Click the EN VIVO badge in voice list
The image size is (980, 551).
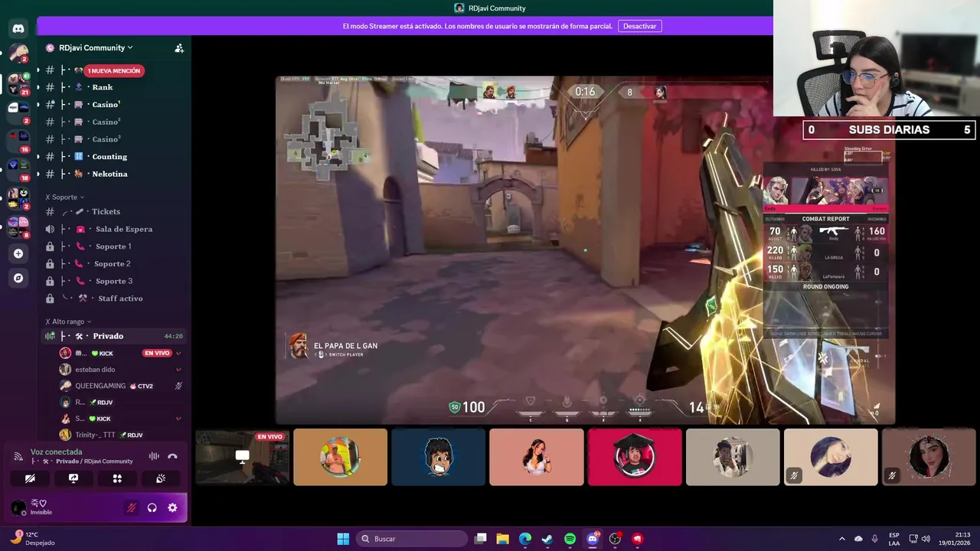click(157, 353)
